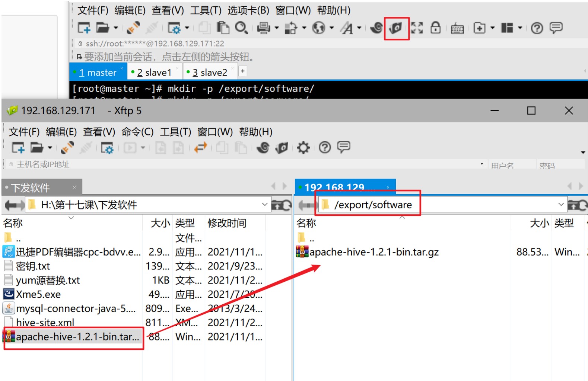Click the paste clipboard icon in Xshell toolbar
This screenshot has width=588, height=381.
pyautogui.click(x=223, y=28)
